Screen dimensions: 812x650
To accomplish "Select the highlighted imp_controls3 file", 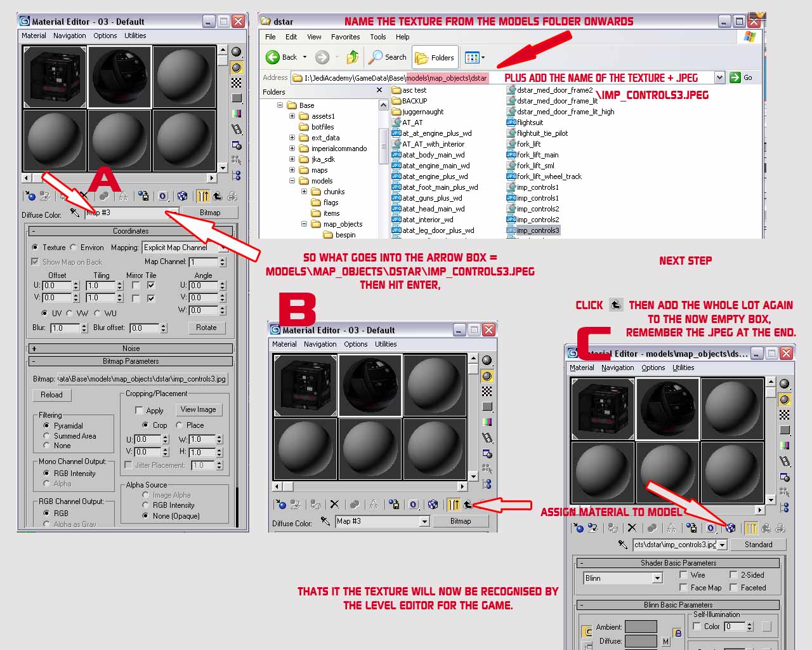I will (537, 230).
